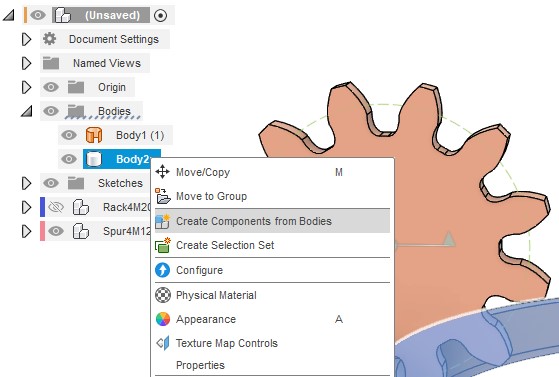
Task: Click the Texture Map Controls icon
Action: (x=163, y=343)
